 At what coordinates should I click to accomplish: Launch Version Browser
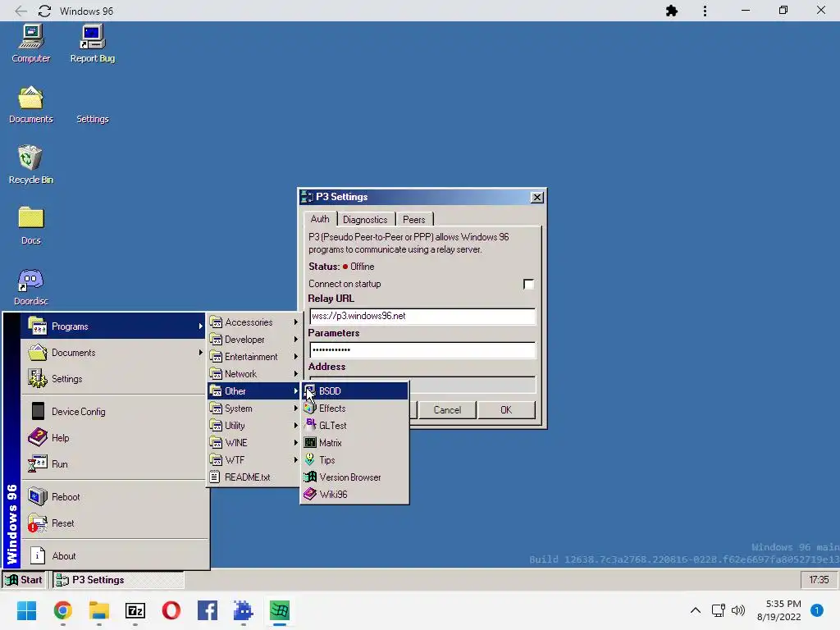pyautogui.click(x=354, y=477)
